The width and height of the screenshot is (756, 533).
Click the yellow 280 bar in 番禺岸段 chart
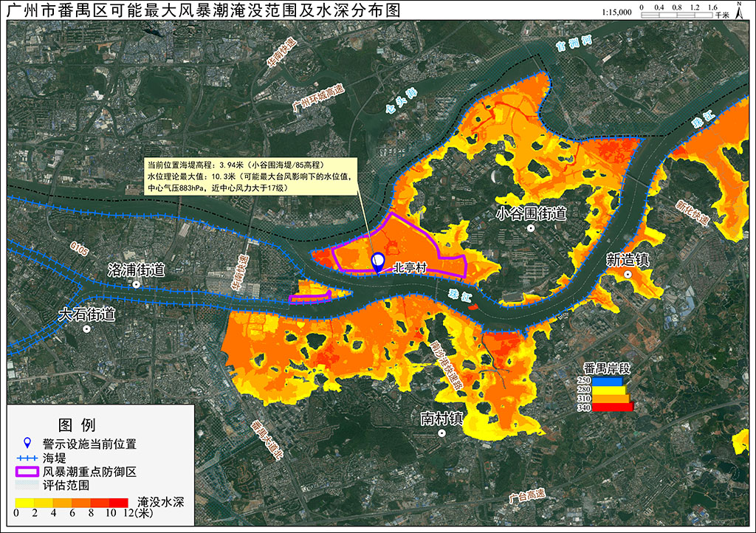(x=609, y=390)
